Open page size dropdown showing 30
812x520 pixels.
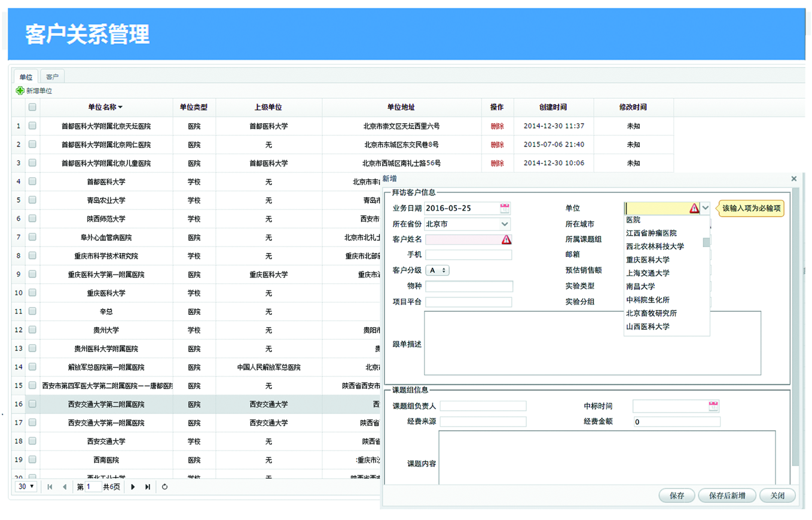click(26, 486)
